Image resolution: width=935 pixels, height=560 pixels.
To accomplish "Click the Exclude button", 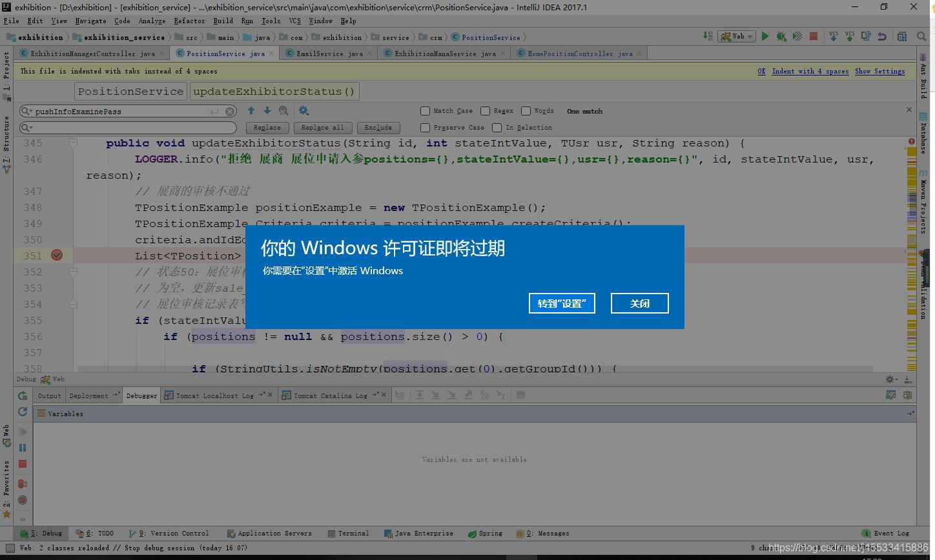I will point(378,128).
